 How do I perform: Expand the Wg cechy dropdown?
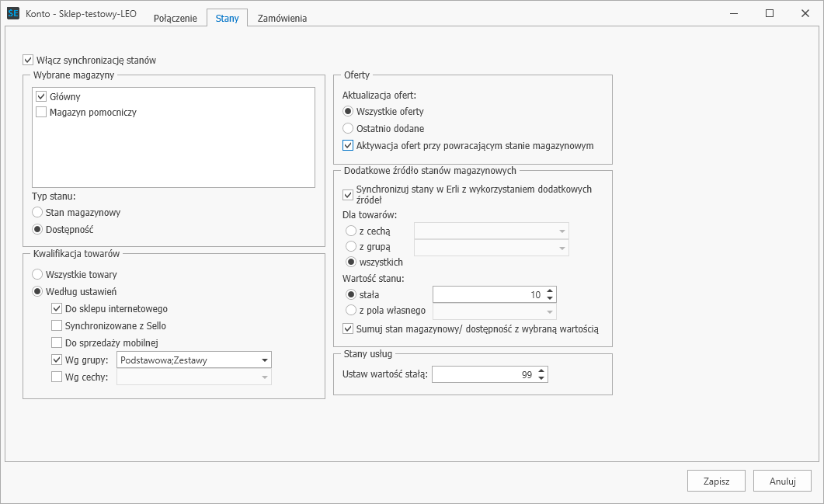tap(194, 377)
